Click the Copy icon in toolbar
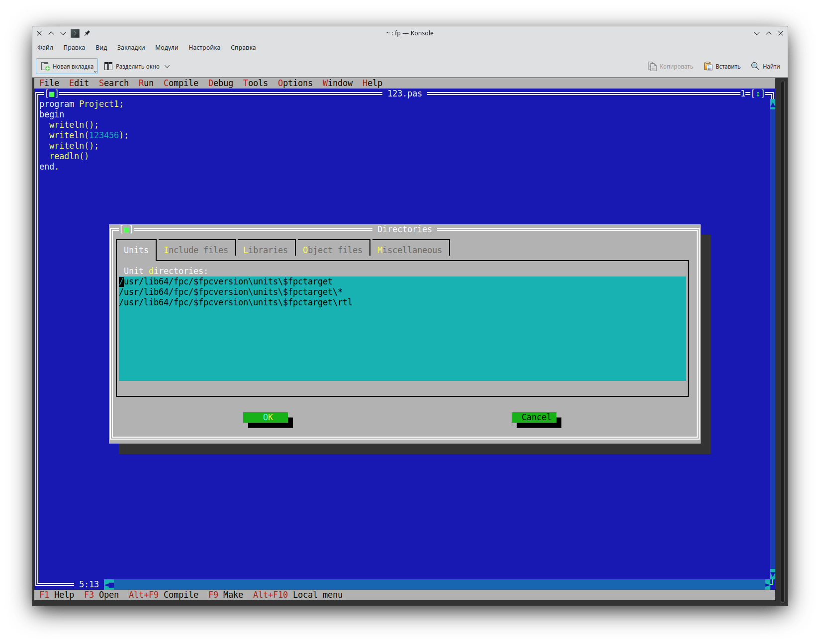This screenshot has height=644, width=820. point(652,66)
